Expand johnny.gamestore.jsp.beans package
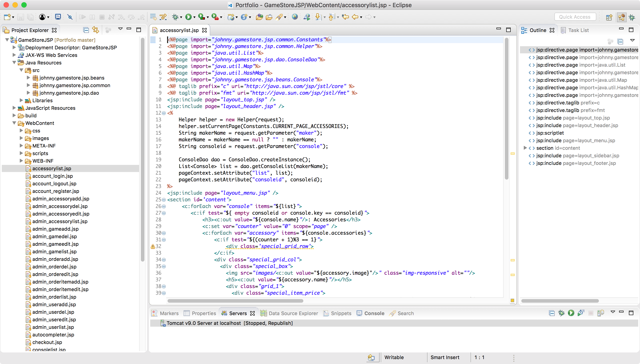Image resolution: width=640 pixels, height=364 pixels. [28, 78]
